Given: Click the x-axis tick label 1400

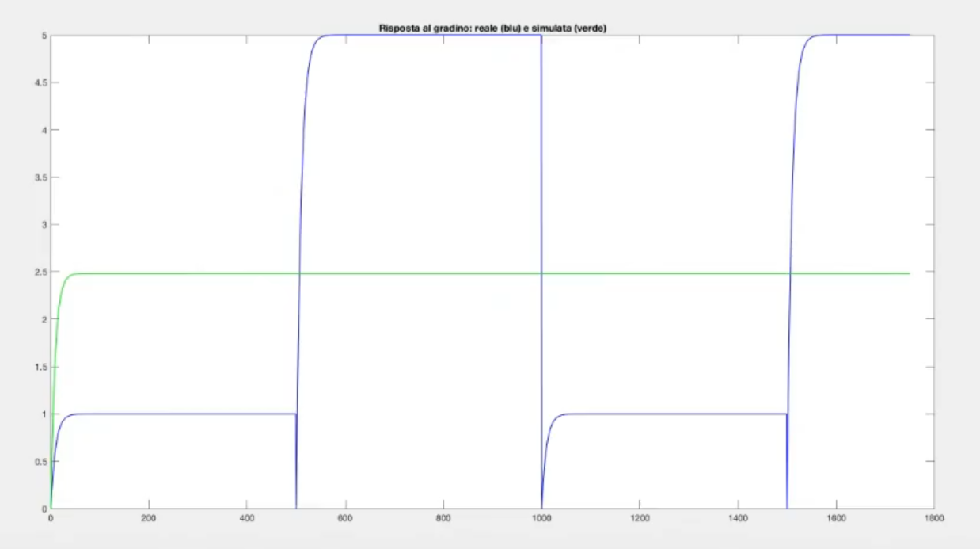Looking at the screenshot, I should [x=738, y=520].
